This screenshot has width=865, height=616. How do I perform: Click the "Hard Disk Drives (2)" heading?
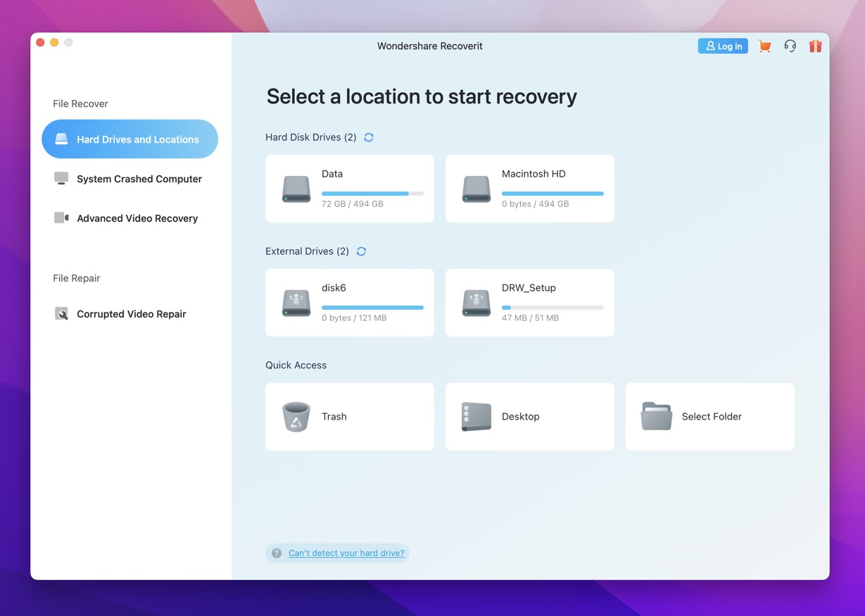(311, 137)
